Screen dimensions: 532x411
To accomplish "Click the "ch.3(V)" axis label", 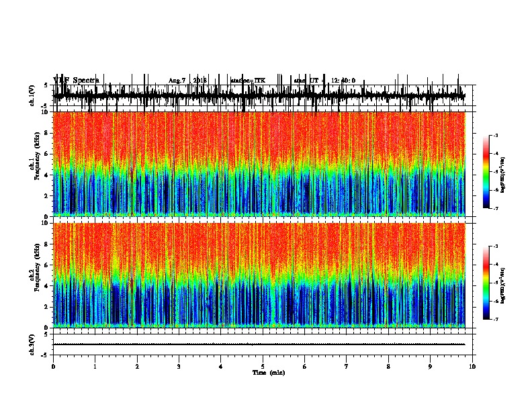I will 32,345.
